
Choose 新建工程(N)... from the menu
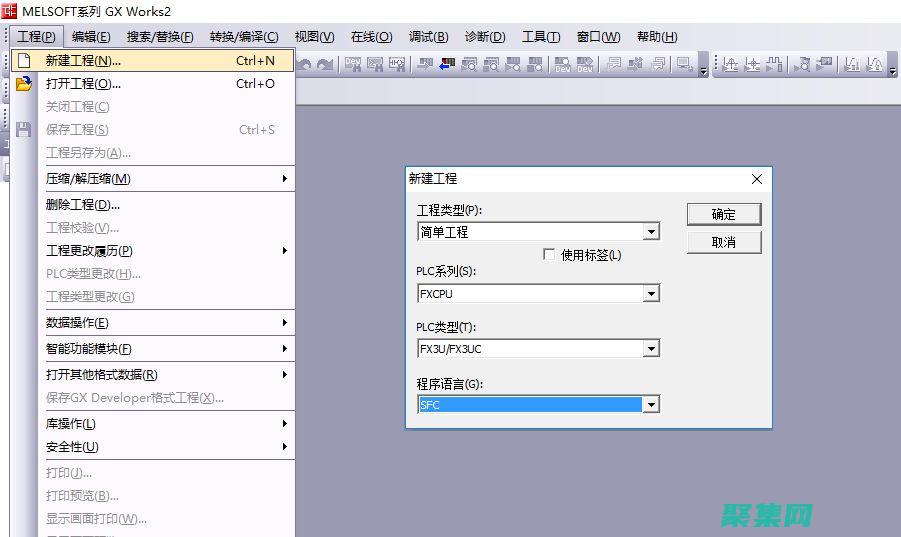(x=153, y=60)
